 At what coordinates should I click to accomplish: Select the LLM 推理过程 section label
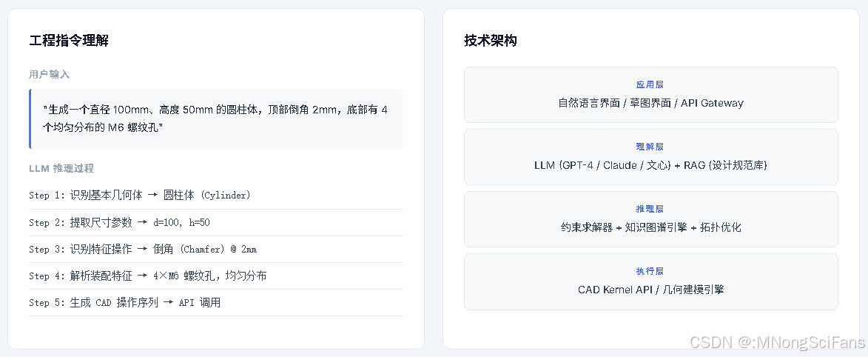tap(61, 169)
